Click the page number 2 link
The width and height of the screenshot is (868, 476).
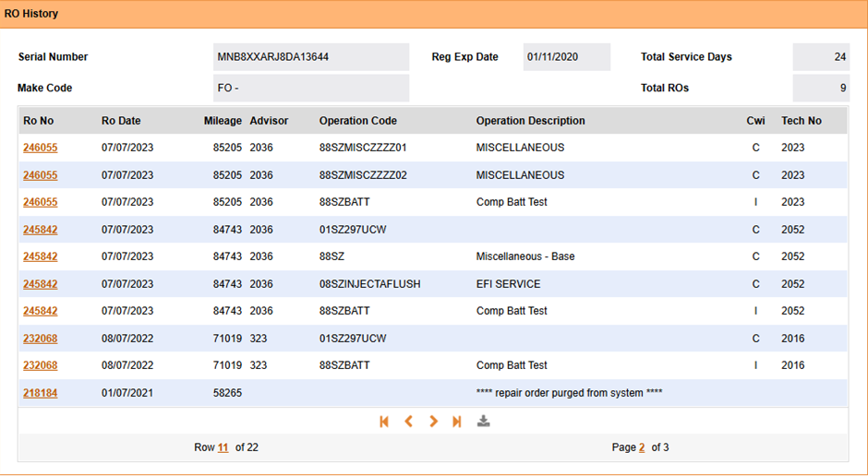click(x=642, y=448)
